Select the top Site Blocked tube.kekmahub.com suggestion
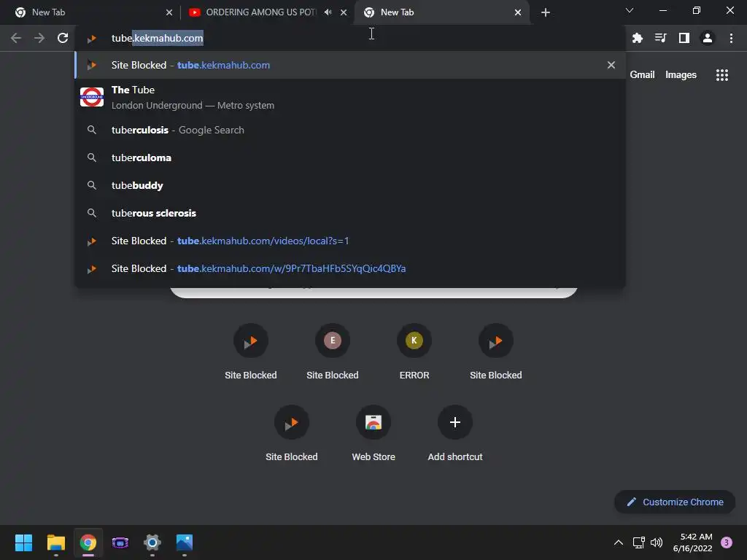The image size is (747, 560). (x=350, y=65)
